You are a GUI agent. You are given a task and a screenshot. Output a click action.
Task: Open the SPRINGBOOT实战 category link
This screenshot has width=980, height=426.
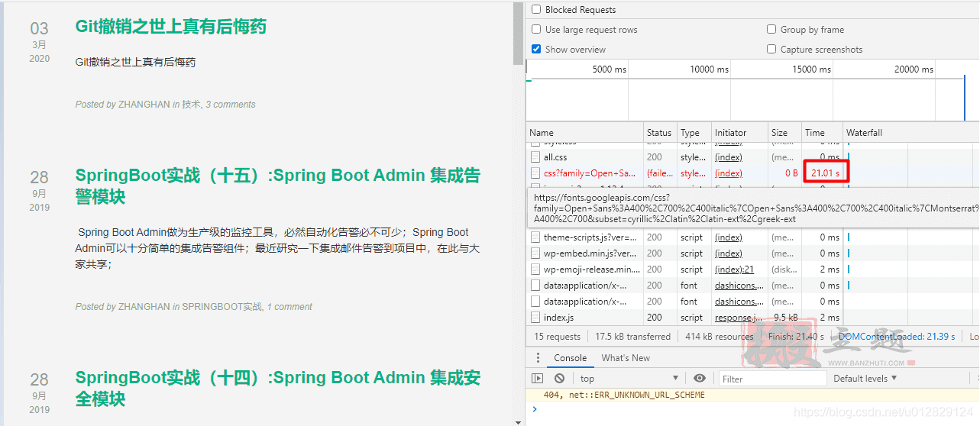[222, 307]
